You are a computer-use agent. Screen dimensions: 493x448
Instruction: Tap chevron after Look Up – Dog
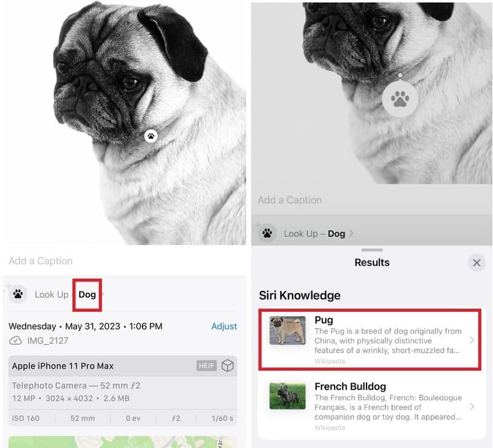[x=351, y=234]
